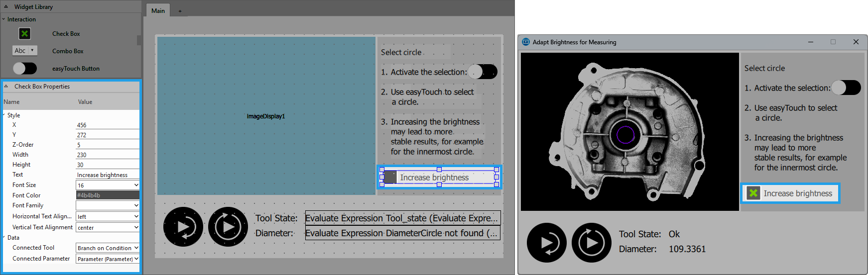
Task: Click the Widget Library scrollbar
Action: [x=139, y=40]
